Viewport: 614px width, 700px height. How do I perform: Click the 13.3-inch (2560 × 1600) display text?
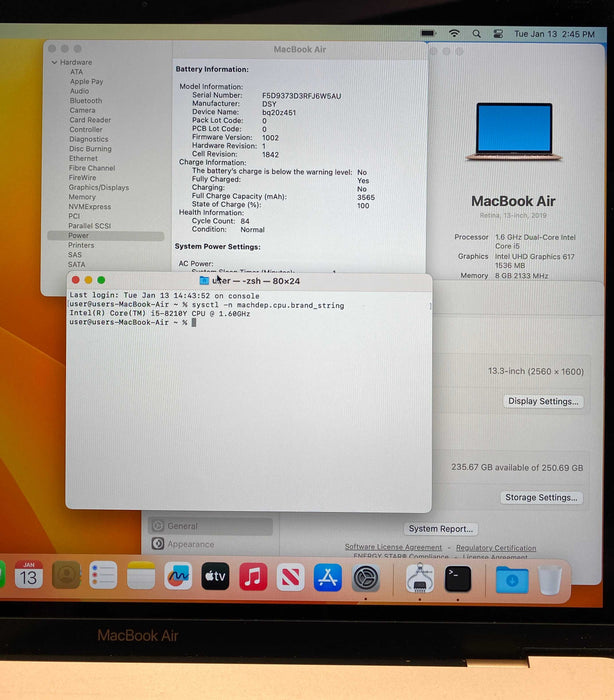coord(536,371)
